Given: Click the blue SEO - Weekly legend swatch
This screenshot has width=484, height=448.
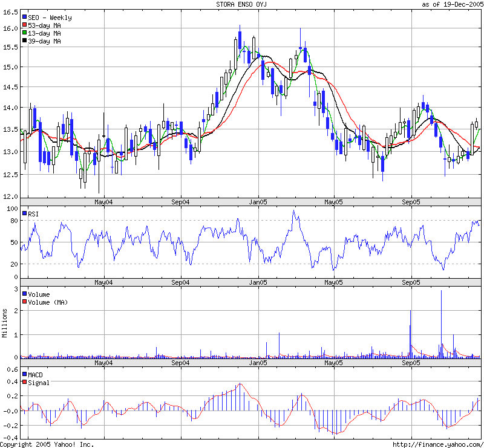Looking at the screenshot, I should 25,18.
